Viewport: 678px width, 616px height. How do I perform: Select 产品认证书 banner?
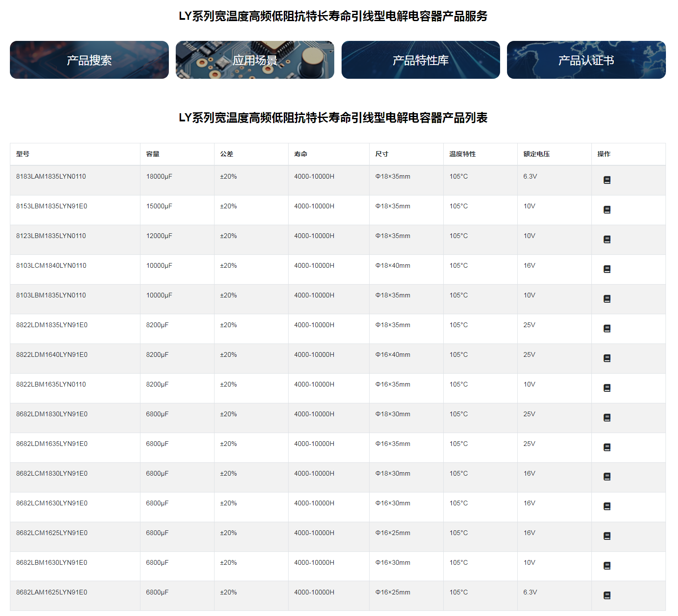tap(586, 60)
